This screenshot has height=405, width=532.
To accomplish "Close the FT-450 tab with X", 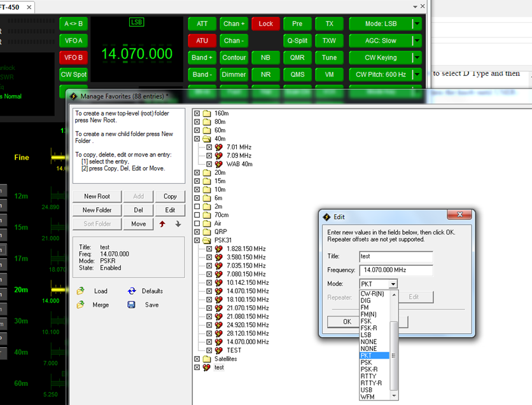I will pyautogui.click(x=29, y=7).
